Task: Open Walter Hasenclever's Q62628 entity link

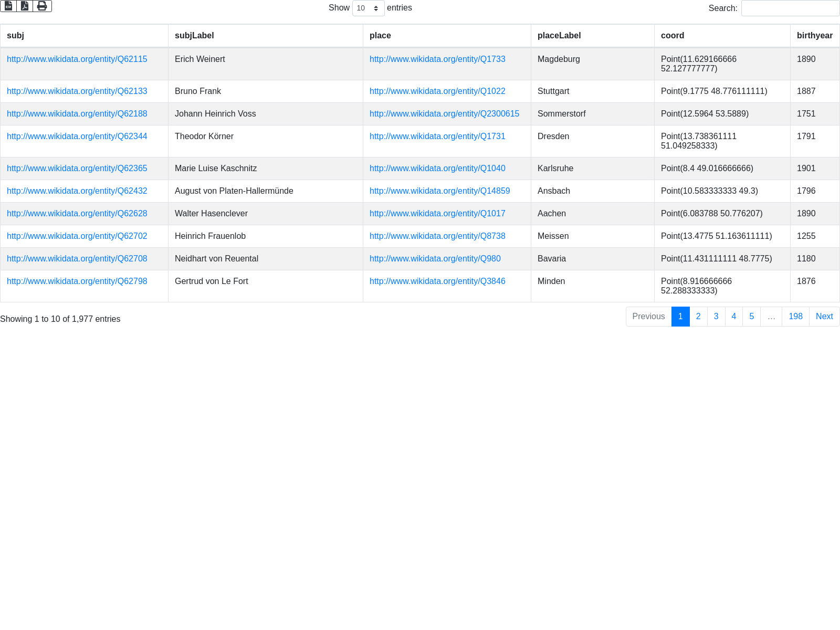Action: tap(77, 214)
